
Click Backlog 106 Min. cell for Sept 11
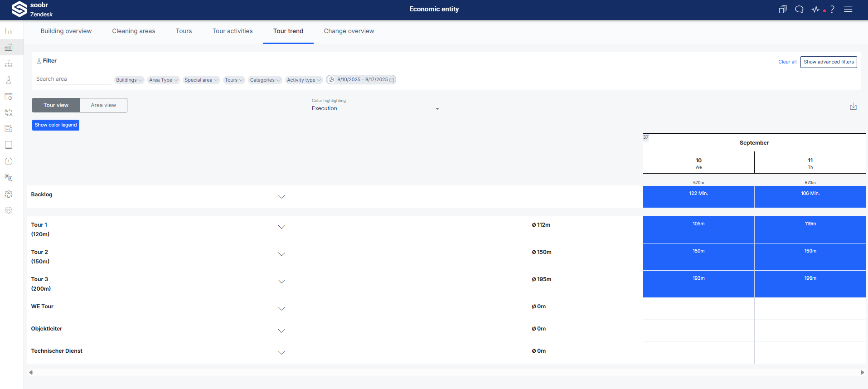pyautogui.click(x=810, y=197)
